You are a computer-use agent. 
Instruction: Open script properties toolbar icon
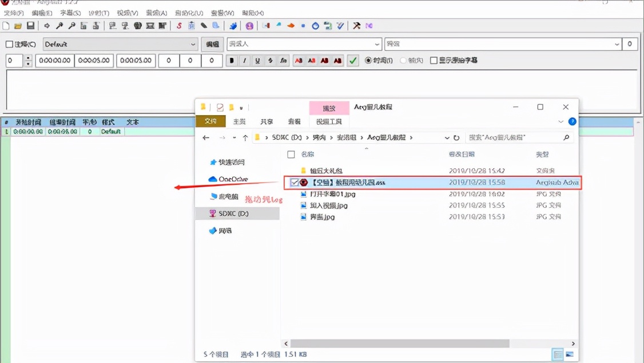pyautogui.click(x=192, y=26)
